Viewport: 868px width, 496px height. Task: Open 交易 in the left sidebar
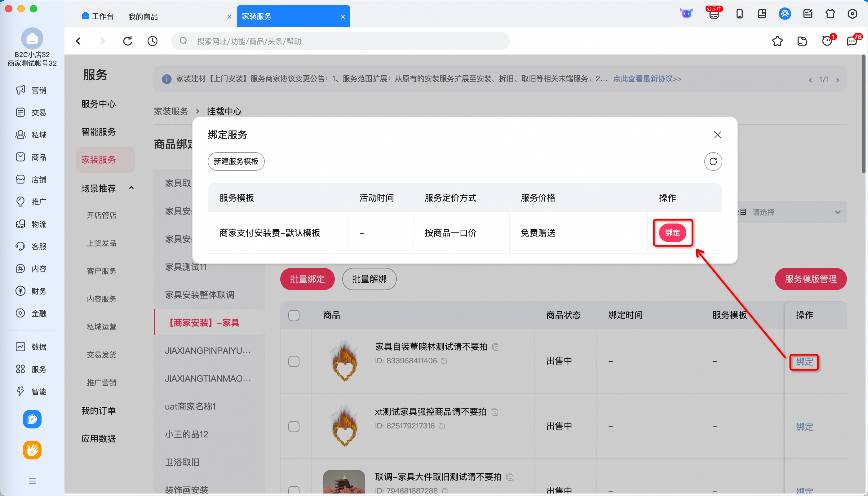31,113
